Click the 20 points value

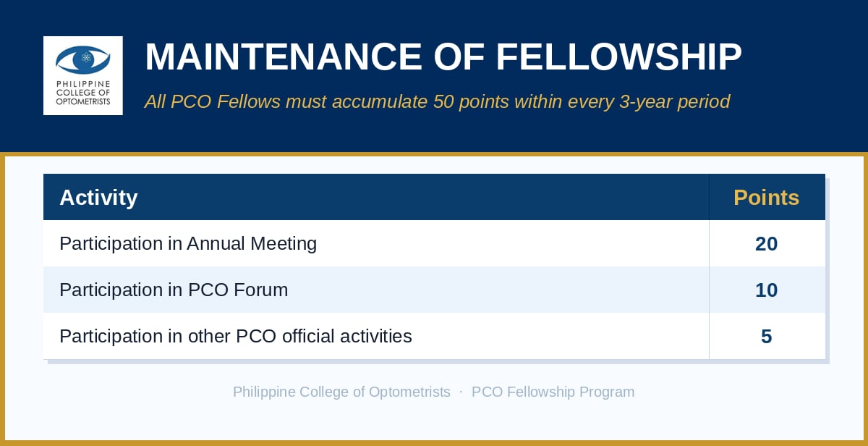(767, 244)
